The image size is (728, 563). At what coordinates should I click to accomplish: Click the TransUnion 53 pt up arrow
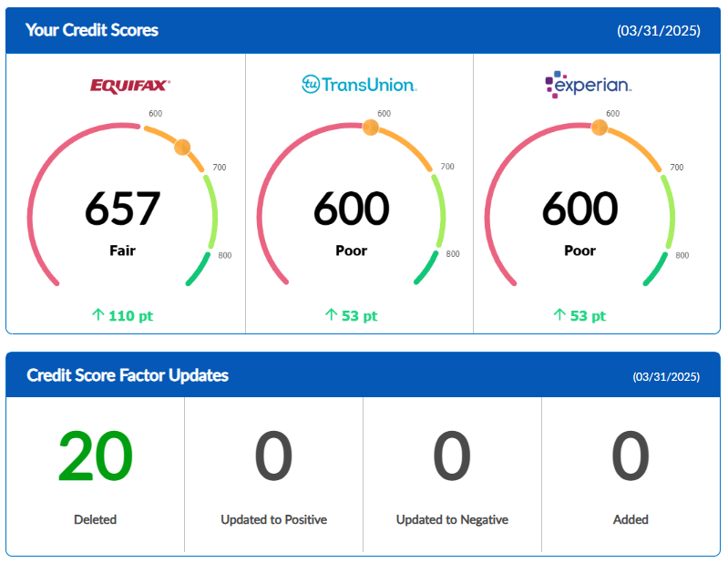point(331,314)
